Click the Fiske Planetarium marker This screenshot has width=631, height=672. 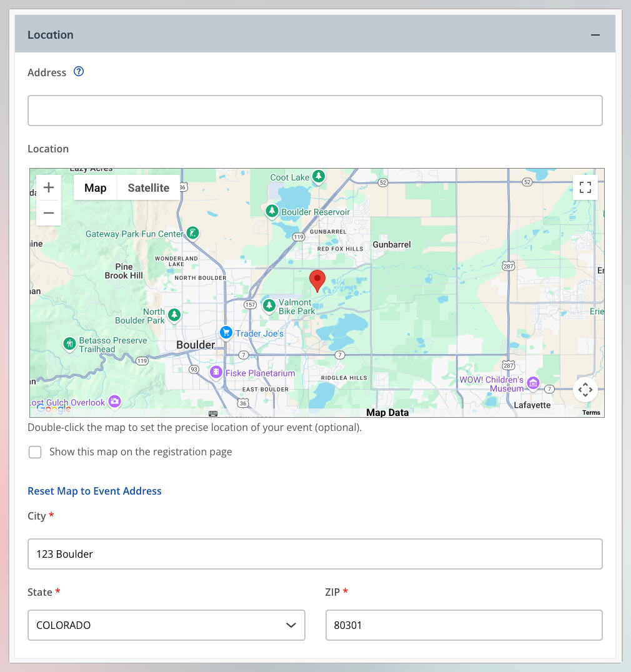pyautogui.click(x=216, y=372)
